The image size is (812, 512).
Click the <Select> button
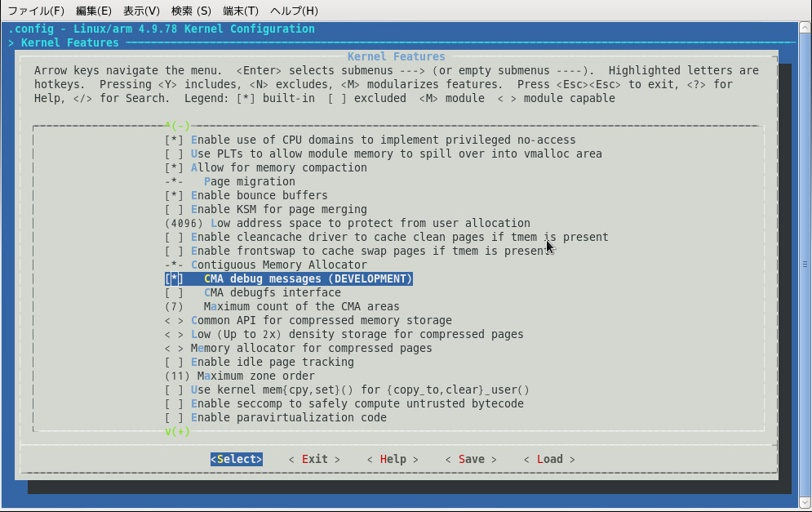[236, 459]
